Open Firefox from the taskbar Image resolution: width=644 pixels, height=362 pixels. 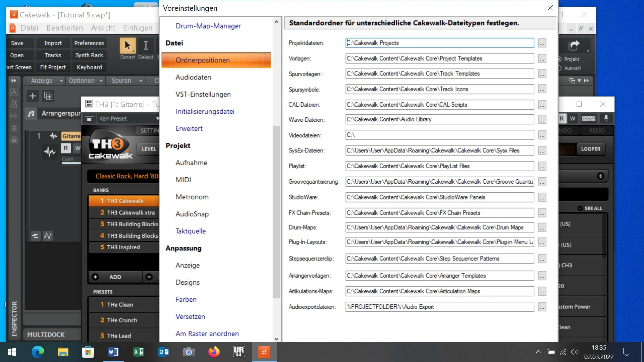(x=214, y=352)
